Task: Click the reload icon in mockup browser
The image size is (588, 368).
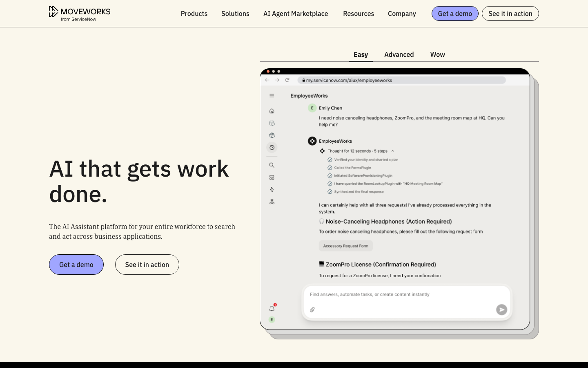Action: point(287,80)
